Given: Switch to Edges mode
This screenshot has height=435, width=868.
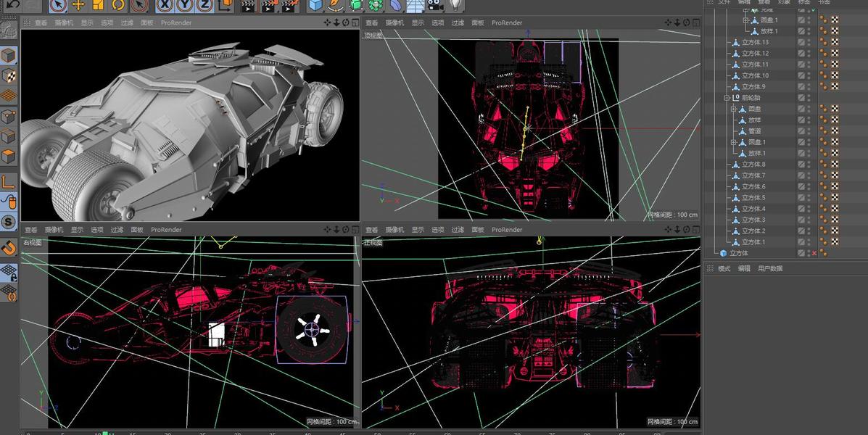Looking at the screenshot, I should [8, 136].
